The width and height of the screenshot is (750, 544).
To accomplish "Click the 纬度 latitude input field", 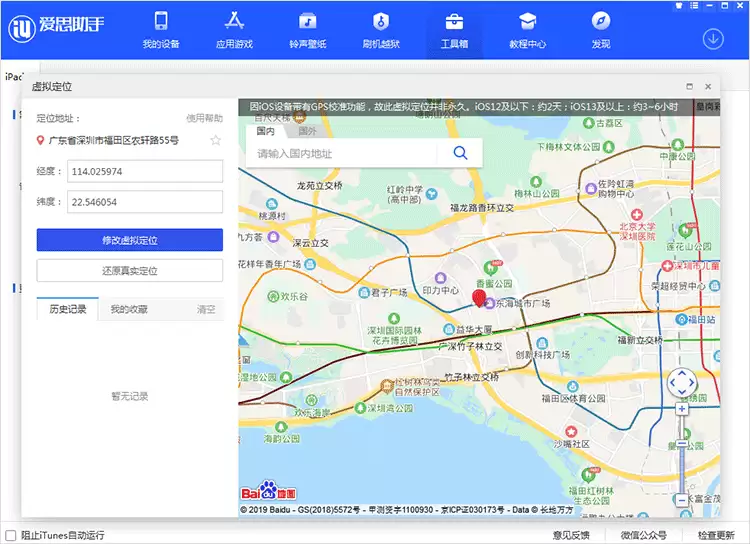I will (x=145, y=202).
